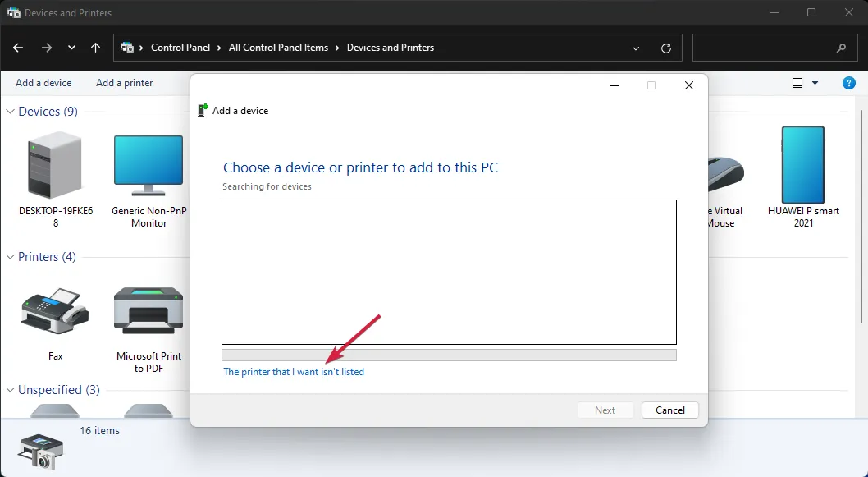Screen dimensions: 868x477
Task: Navigate back with the back arrow
Action: pos(18,48)
